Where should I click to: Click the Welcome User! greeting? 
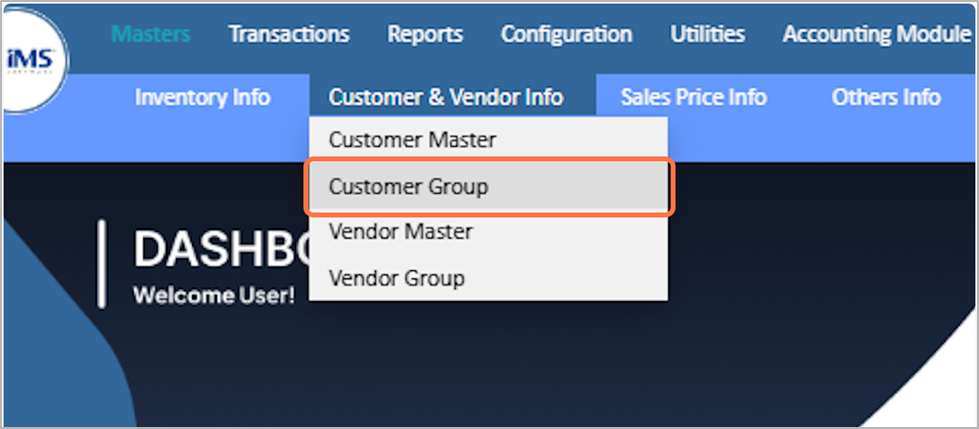coord(214,297)
